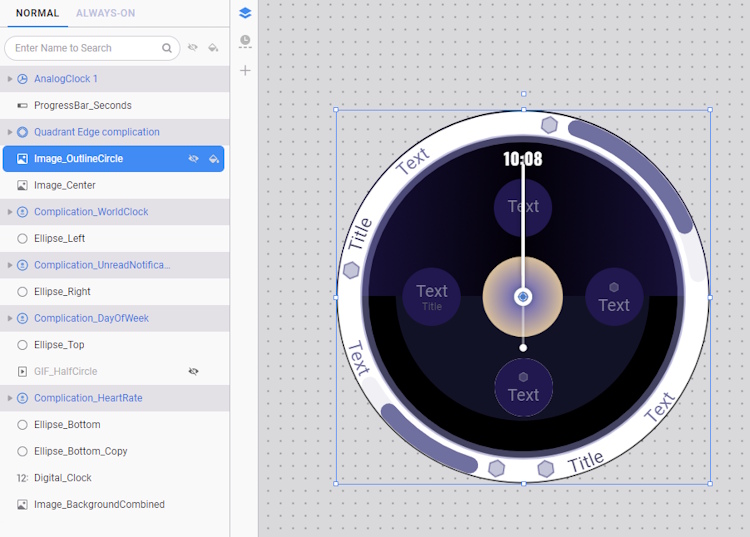Click the plus add component icon
750x537 pixels.
point(245,71)
